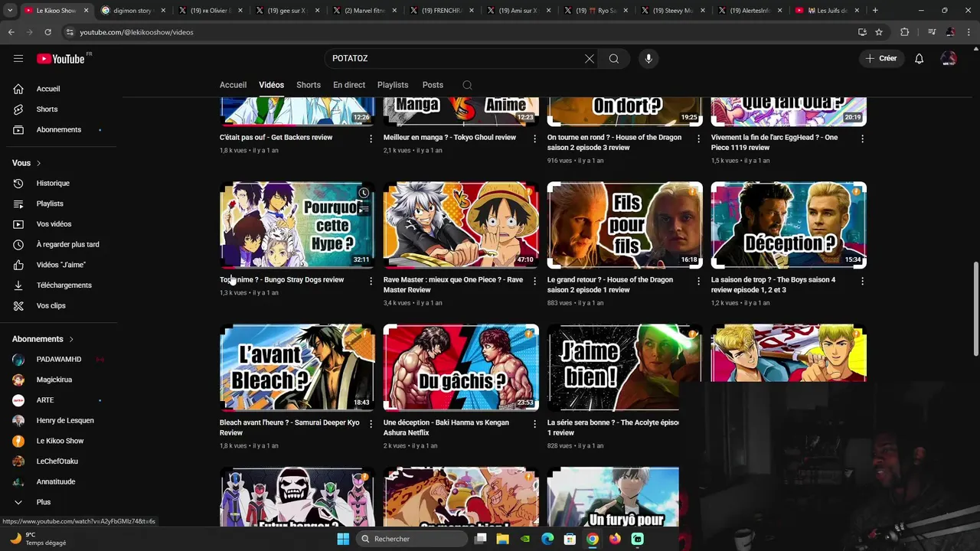The image size is (980, 551).
Task: Open options menu for One Piece 1119 review video
Action: point(862,139)
